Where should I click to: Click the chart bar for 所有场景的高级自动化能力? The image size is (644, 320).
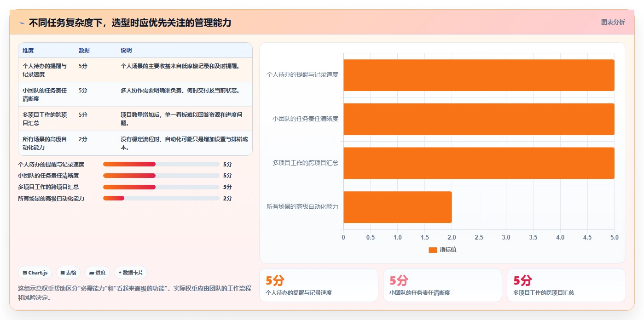(x=398, y=207)
